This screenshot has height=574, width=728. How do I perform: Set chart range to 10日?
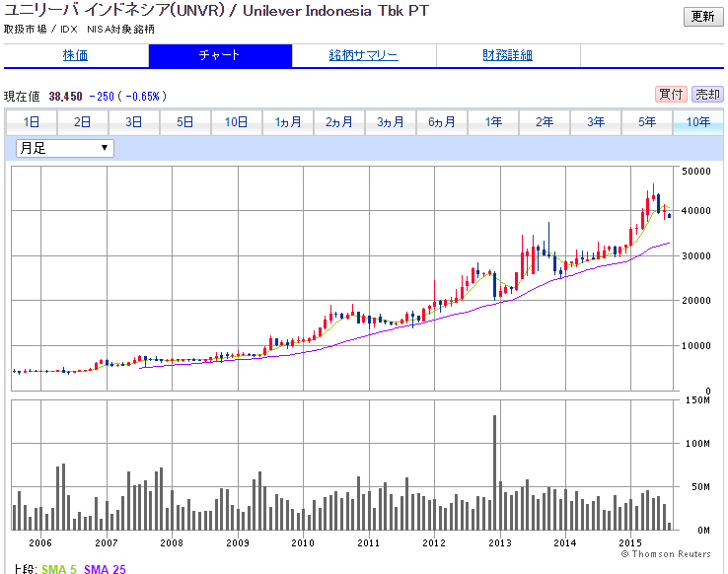[x=237, y=122]
